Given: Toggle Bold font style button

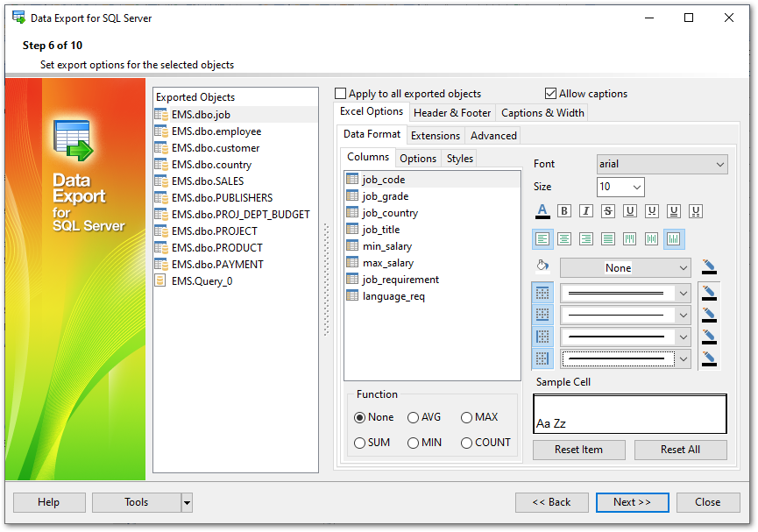Looking at the screenshot, I should coord(563,211).
